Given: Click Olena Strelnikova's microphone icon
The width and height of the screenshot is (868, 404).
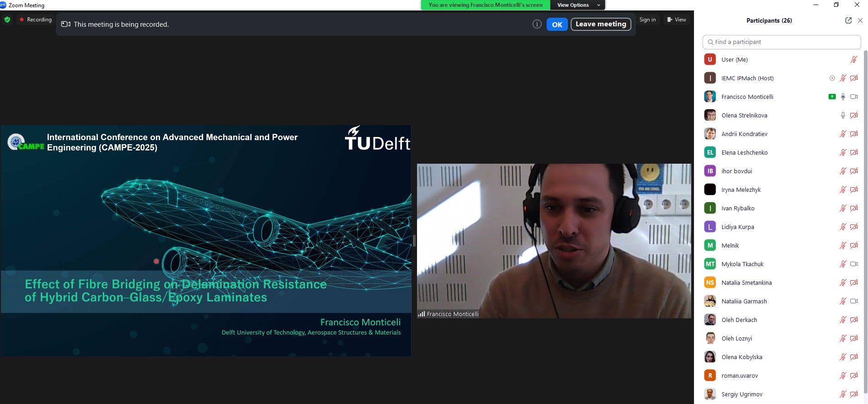Looking at the screenshot, I should coord(843,115).
